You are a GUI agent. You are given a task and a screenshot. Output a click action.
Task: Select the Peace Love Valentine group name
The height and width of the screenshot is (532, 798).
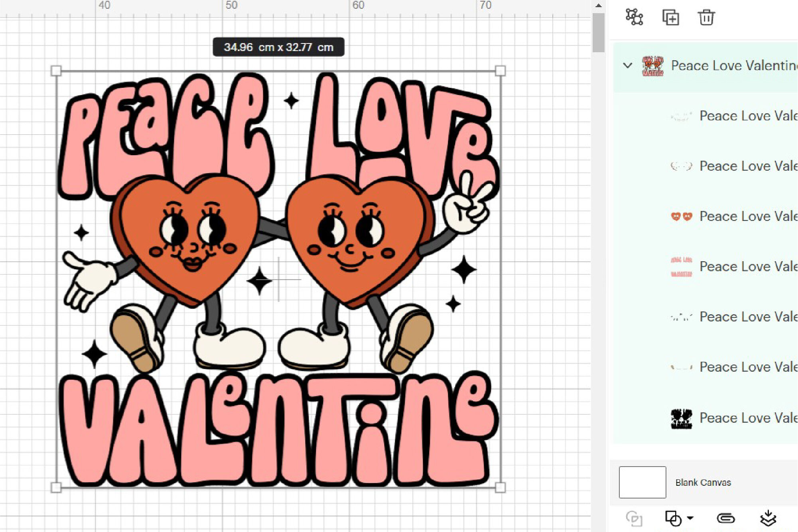[x=734, y=65]
